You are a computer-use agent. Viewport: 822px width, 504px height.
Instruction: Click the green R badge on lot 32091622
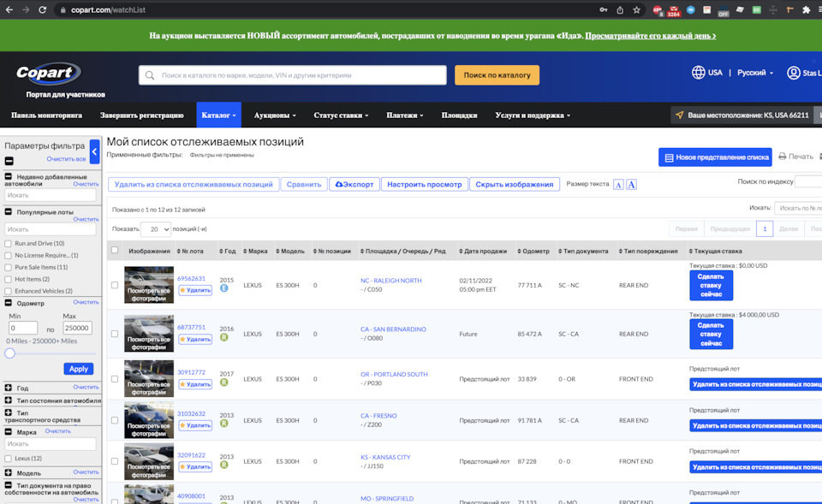tap(223, 465)
